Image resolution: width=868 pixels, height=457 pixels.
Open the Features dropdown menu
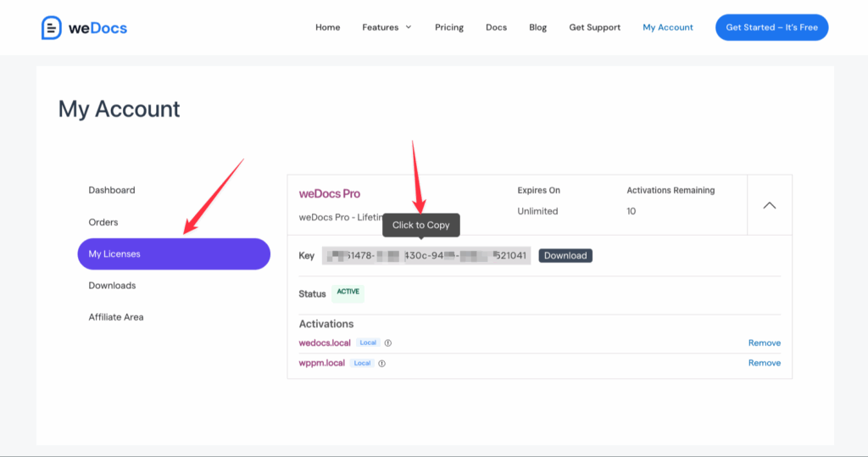387,27
